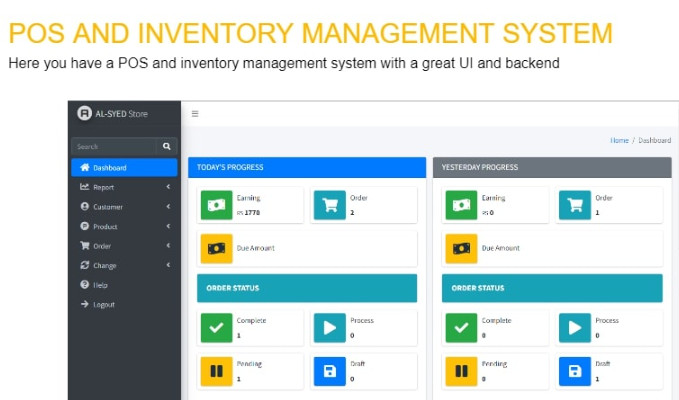Click the POS AND INVENTORY MANAGEMENT SYSTEM title
The image size is (679, 400).
[x=310, y=33]
